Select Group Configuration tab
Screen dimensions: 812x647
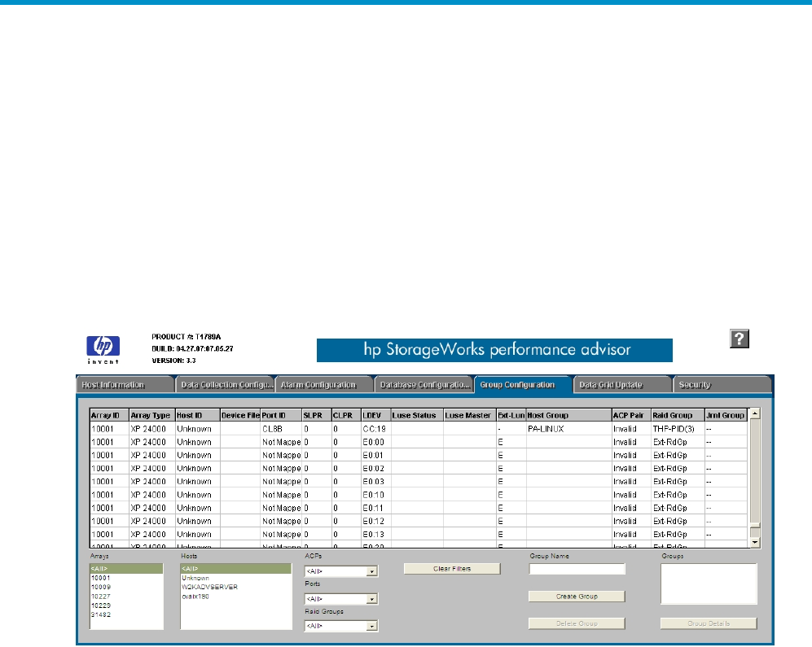pos(523,385)
